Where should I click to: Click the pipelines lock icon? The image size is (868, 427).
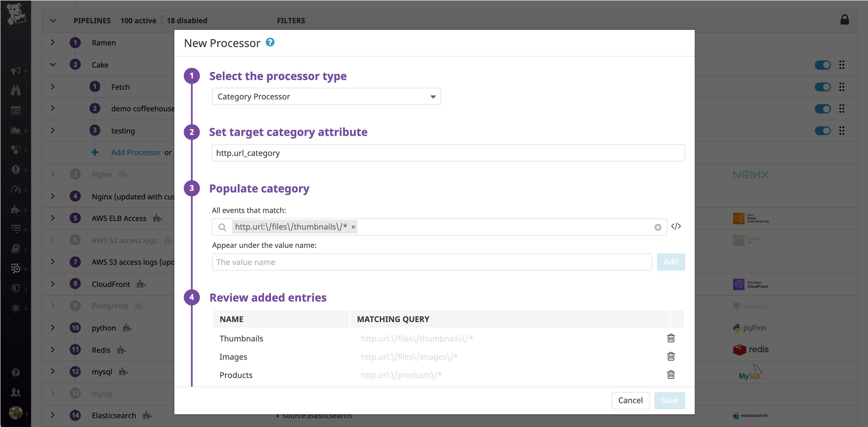click(844, 20)
